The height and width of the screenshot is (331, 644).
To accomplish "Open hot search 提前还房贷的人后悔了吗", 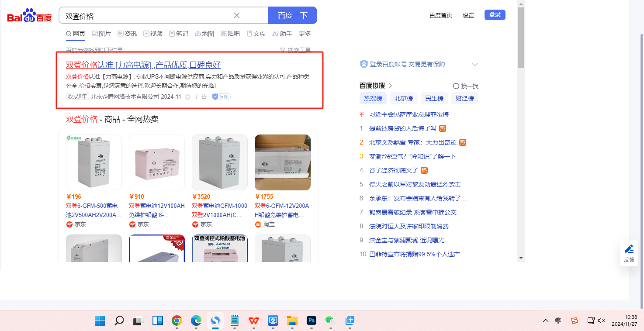I will click(x=403, y=128).
